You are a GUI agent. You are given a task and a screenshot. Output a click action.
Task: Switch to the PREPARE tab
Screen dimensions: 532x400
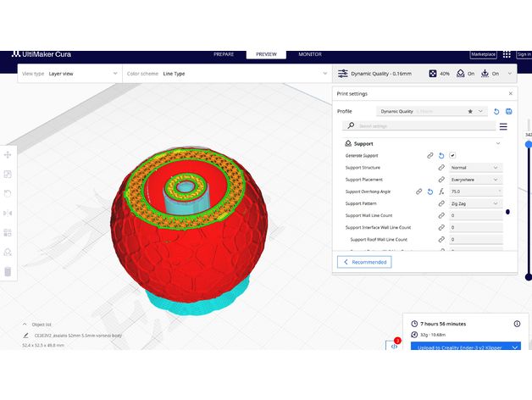click(x=224, y=54)
